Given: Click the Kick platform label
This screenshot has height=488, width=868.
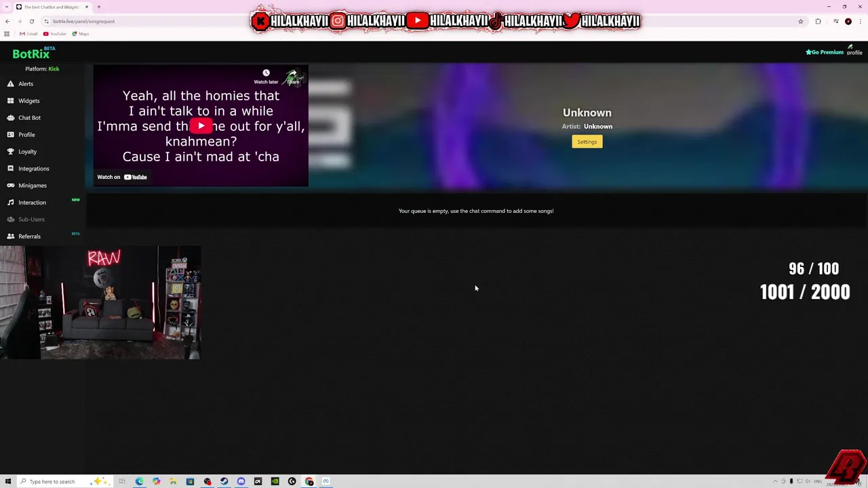Looking at the screenshot, I should click(54, 69).
